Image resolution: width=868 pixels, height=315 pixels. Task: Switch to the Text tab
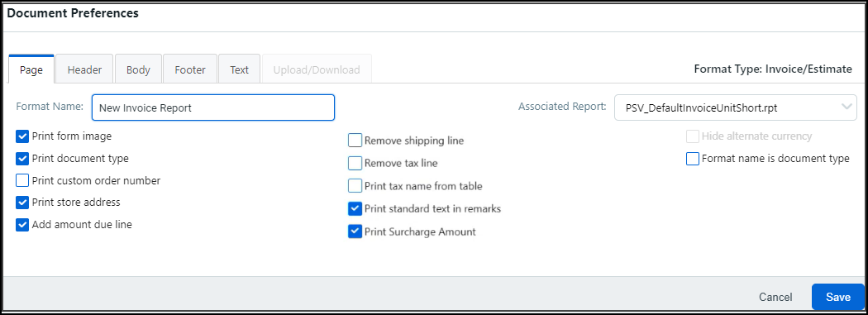[x=239, y=69]
